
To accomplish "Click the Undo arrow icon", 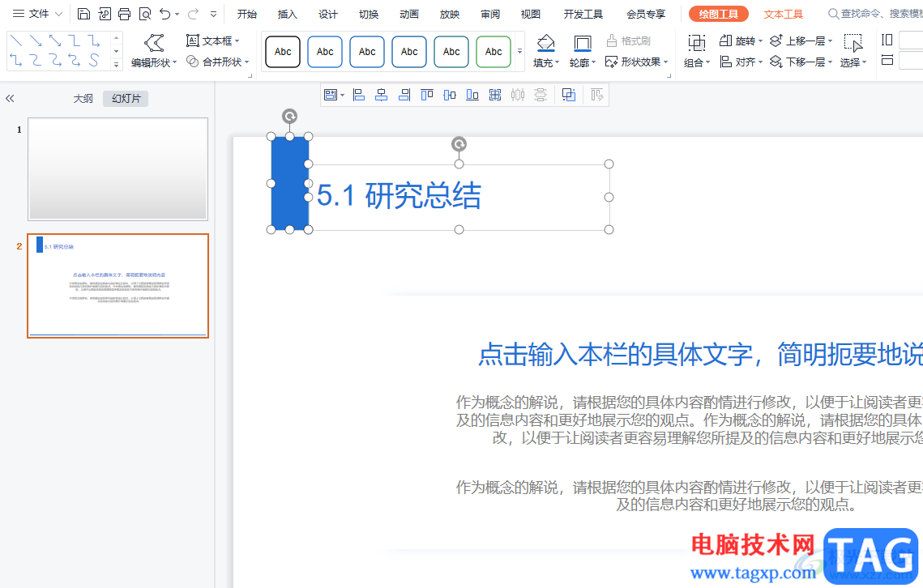I will click(165, 14).
